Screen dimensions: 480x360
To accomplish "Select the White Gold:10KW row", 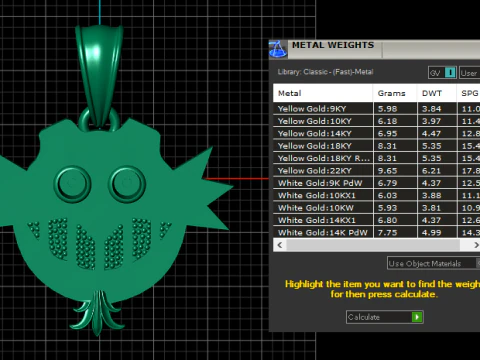I will coord(377,208).
